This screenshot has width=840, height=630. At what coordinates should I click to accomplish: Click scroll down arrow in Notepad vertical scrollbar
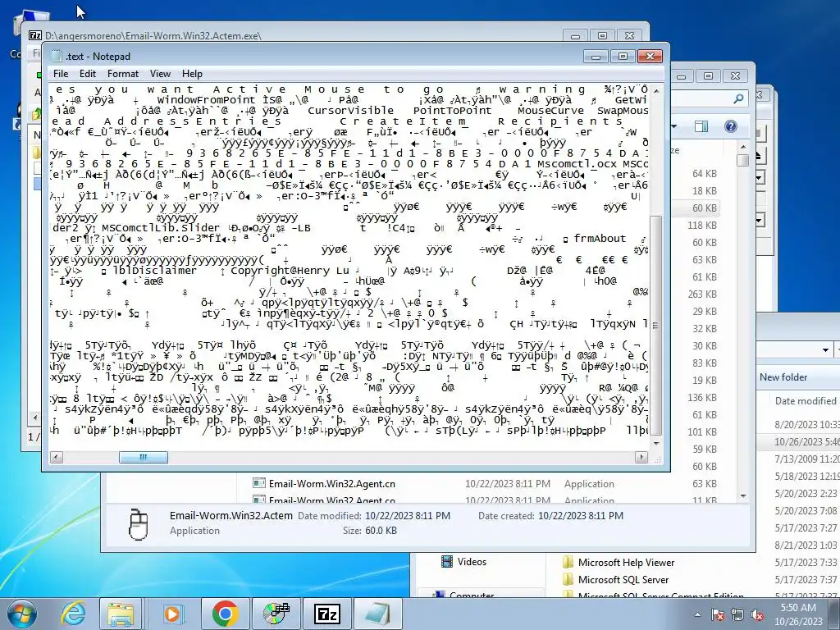[x=656, y=444]
